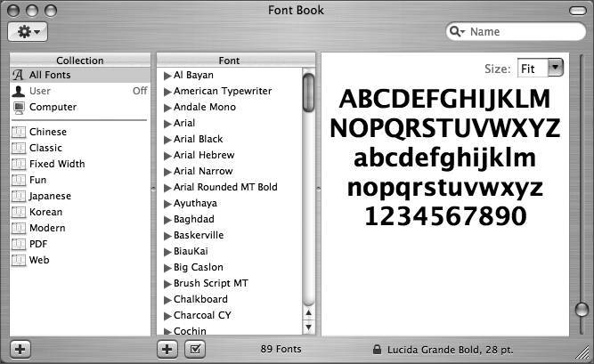
Task: Click the User collection silhouette icon
Action: pyautogui.click(x=18, y=91)
